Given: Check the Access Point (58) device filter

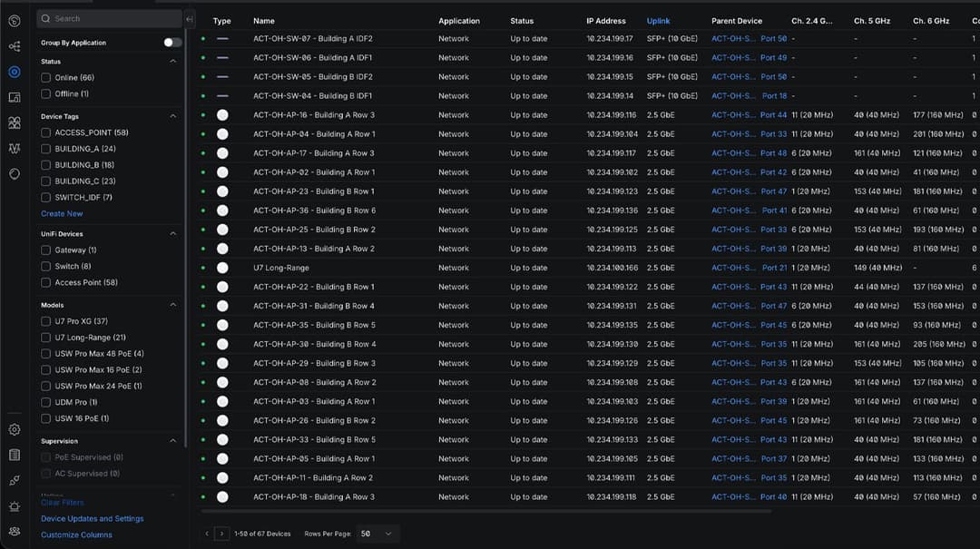Looking at the screenshot, I should (45, 282).
